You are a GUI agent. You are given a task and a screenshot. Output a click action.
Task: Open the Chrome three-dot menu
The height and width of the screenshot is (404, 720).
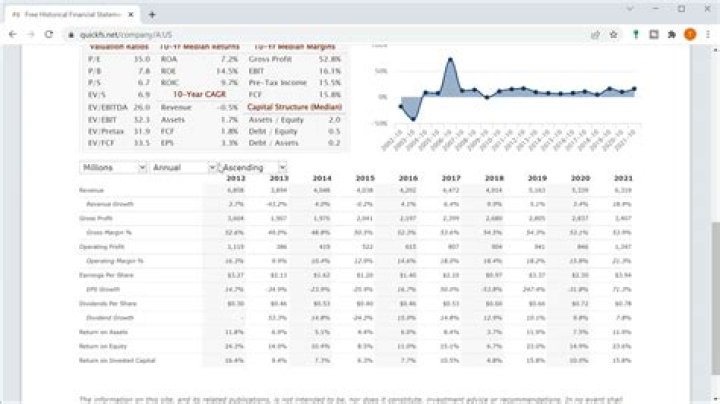click(x=707, y=34)
